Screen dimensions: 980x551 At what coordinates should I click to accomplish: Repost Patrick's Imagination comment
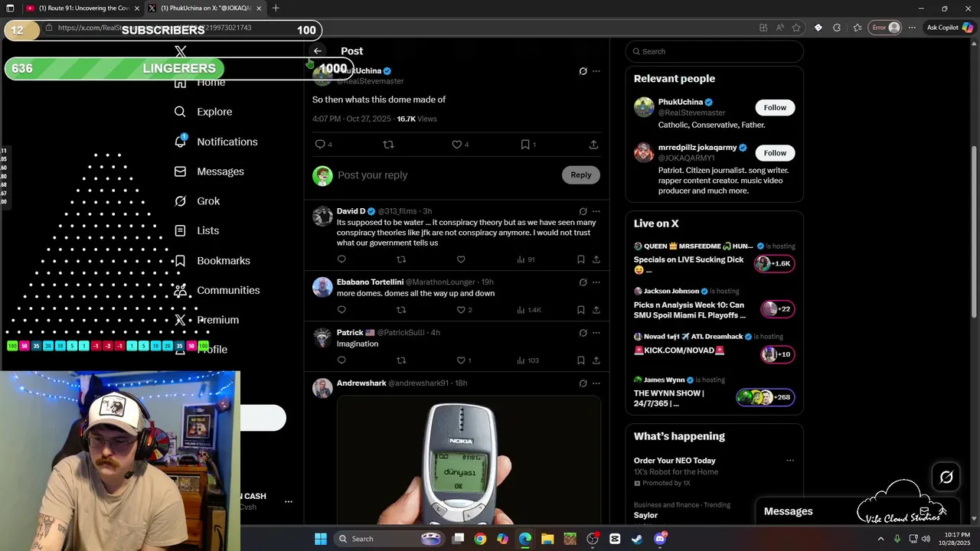coord(401,360)
